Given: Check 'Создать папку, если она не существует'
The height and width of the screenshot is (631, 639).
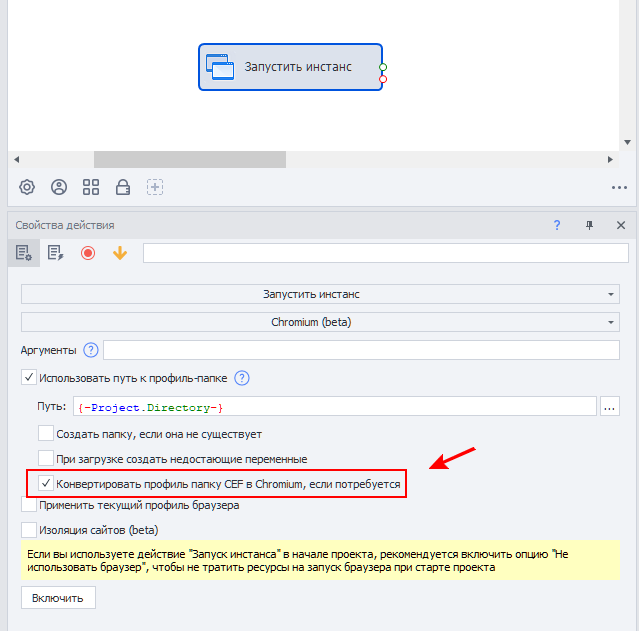Looking at the screenshot, I should coord(46,433).
